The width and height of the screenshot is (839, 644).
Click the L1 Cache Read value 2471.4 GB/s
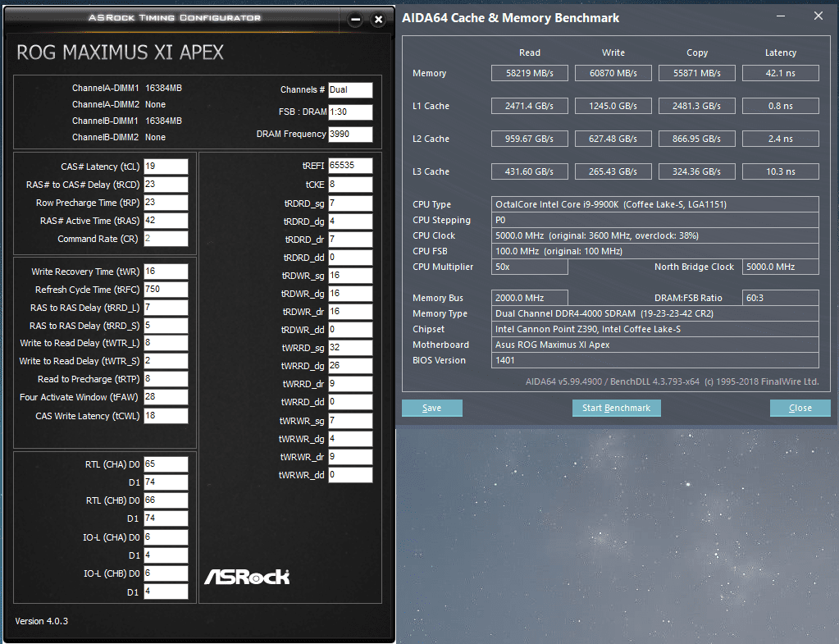[x=530, y=106]
